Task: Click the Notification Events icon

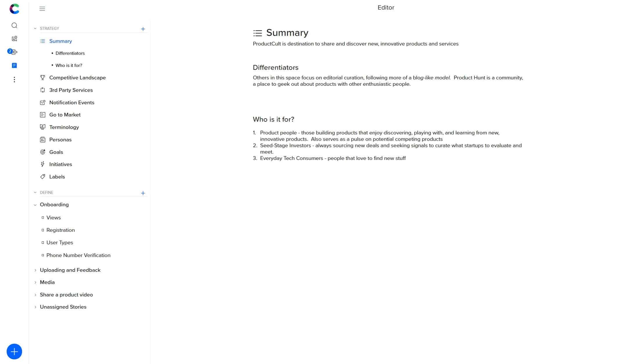Action: coord(43,102)
